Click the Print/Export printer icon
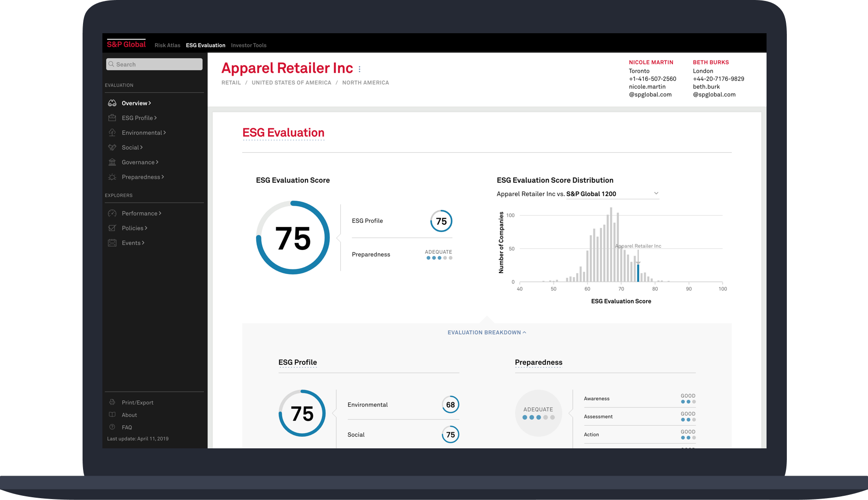Viewport: 868px width, 500px height. click(x=112, y=402)
